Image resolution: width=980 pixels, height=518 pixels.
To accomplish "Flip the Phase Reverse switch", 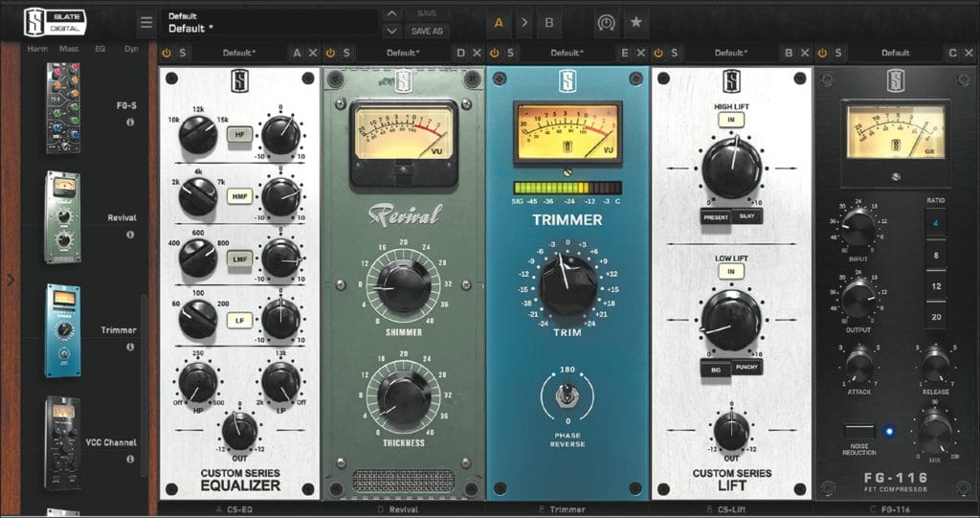I will tap(567, 394).
